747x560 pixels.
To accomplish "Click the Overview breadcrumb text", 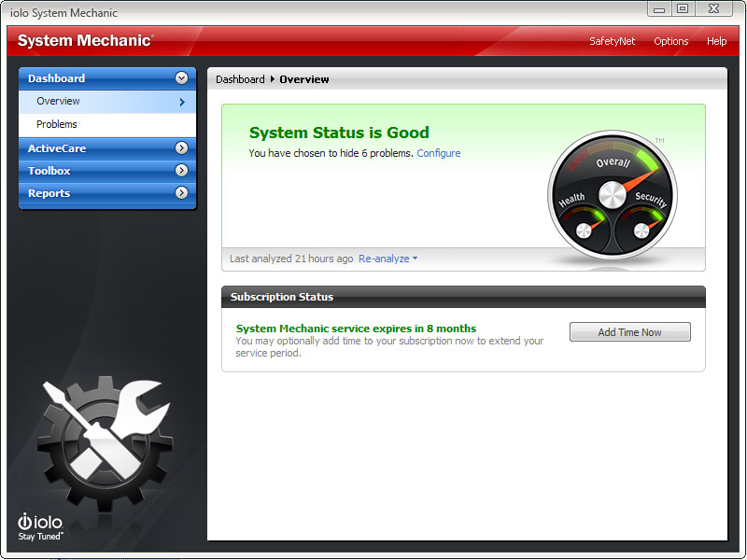I will (x=304, y=79).
